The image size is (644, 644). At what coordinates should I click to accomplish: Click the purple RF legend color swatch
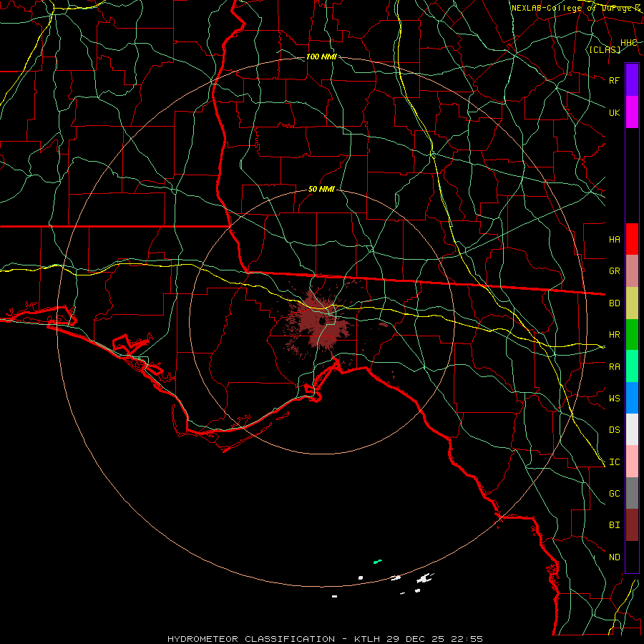(x=632, y=80)
